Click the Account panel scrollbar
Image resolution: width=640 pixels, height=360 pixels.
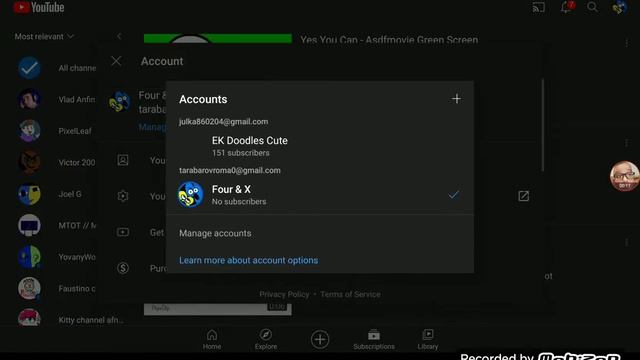542,124
